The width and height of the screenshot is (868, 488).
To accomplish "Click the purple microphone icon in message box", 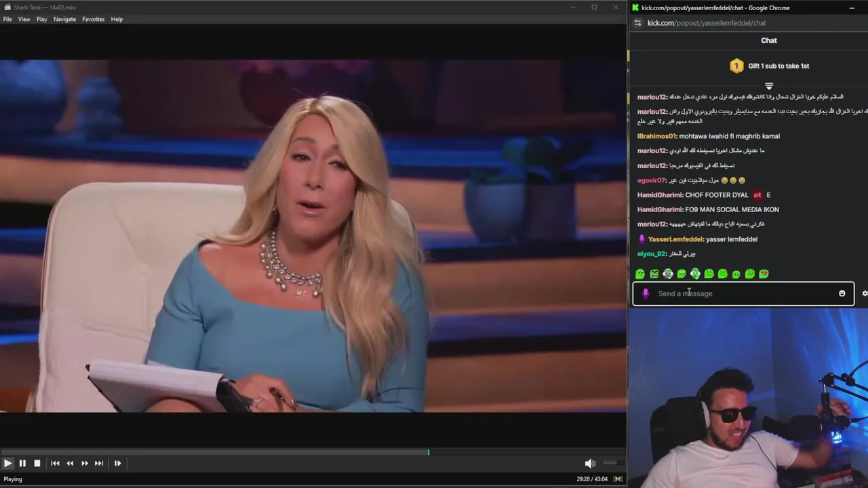I will (646, 293).
